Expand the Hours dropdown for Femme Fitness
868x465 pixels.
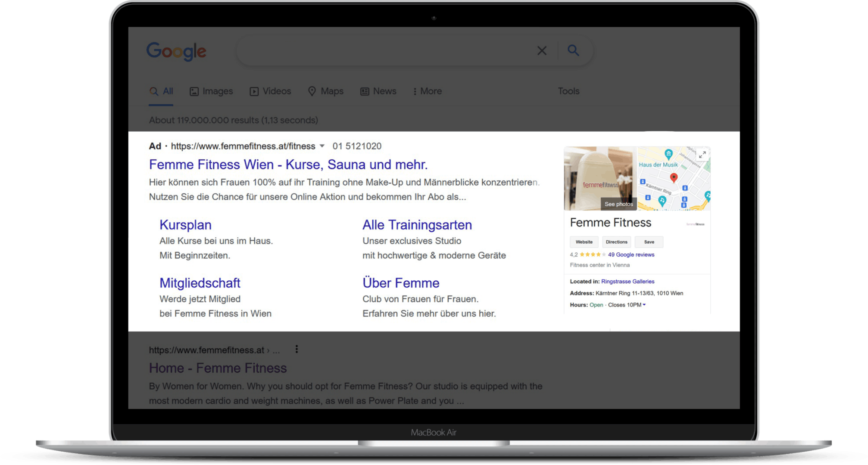(643, 304)
